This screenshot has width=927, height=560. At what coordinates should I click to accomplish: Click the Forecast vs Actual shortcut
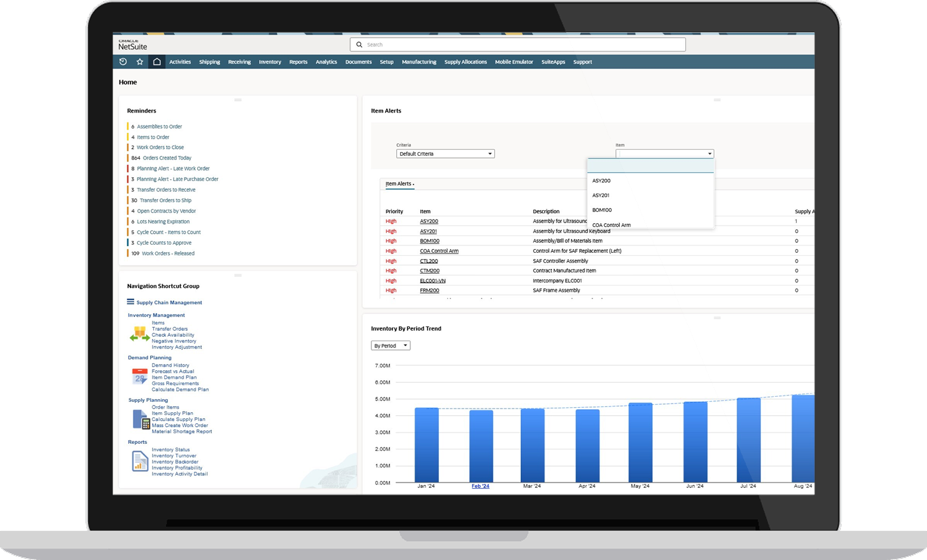coord(173,371)
